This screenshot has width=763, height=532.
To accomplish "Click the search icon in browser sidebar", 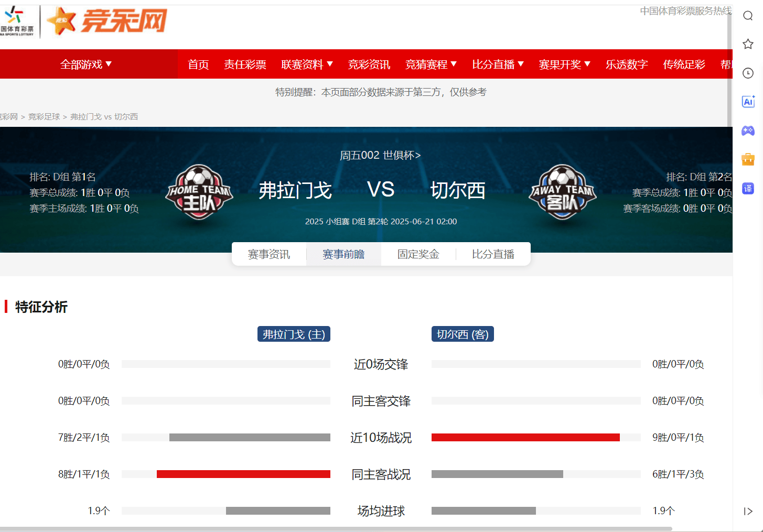I will coord(748,16).
